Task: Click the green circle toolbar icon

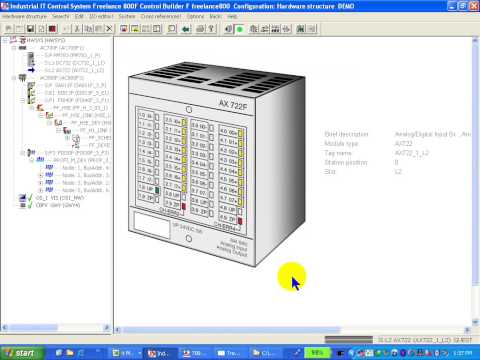Action: tap(239, 29)
